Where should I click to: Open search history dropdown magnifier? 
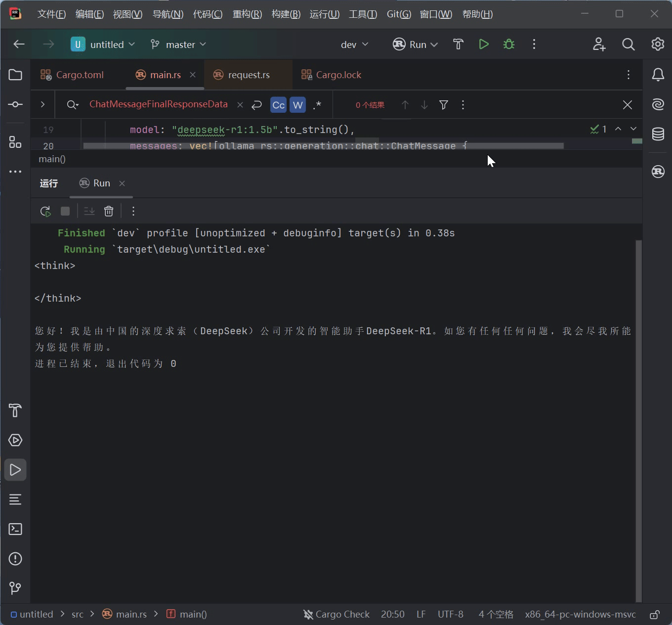(73, 105)
